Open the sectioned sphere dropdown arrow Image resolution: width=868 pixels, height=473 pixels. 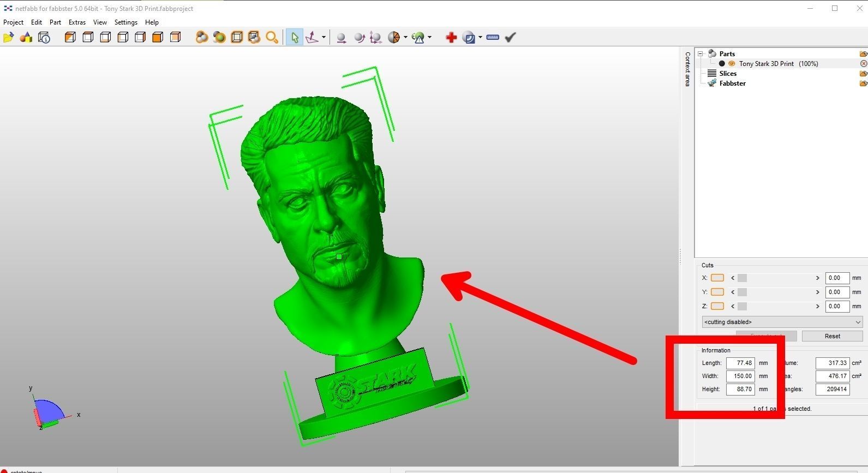(x=405, y=37)
